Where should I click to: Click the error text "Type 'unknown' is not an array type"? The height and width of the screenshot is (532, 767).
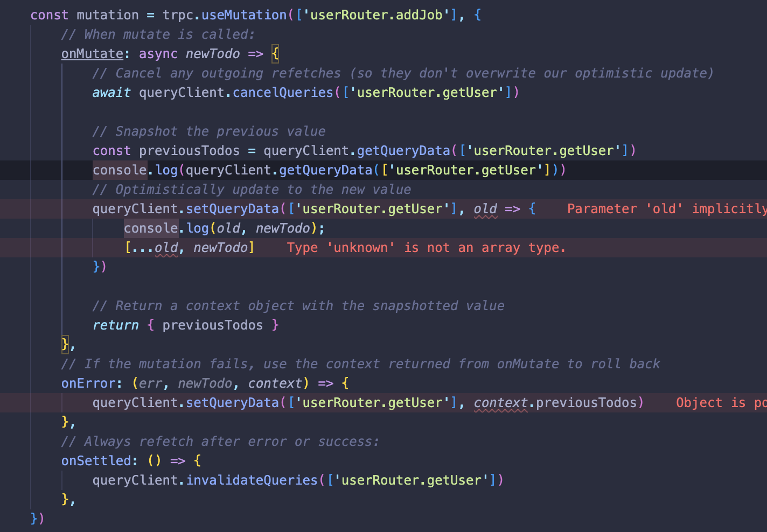[x=426, y=247]
